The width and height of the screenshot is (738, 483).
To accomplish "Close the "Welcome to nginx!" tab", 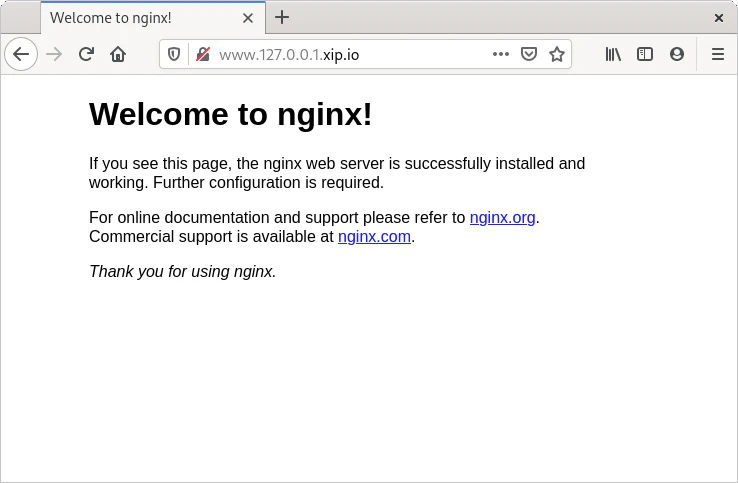I will tap(248, 17).
